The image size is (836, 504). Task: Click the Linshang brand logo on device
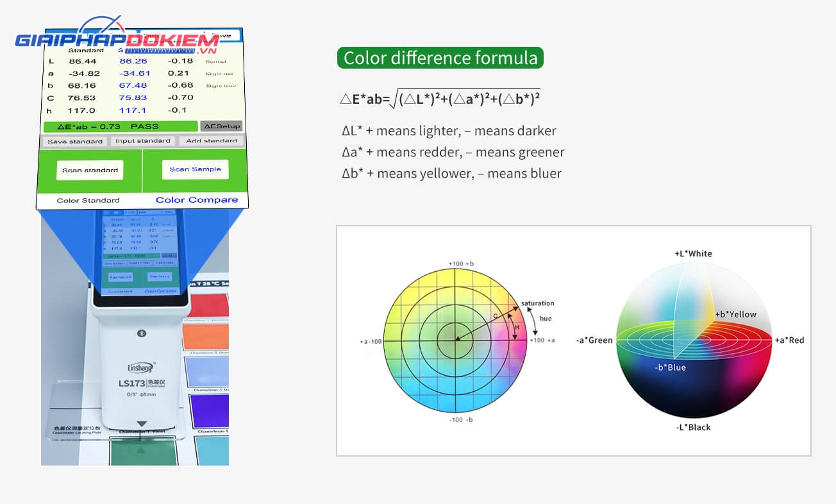pos(142,368)
